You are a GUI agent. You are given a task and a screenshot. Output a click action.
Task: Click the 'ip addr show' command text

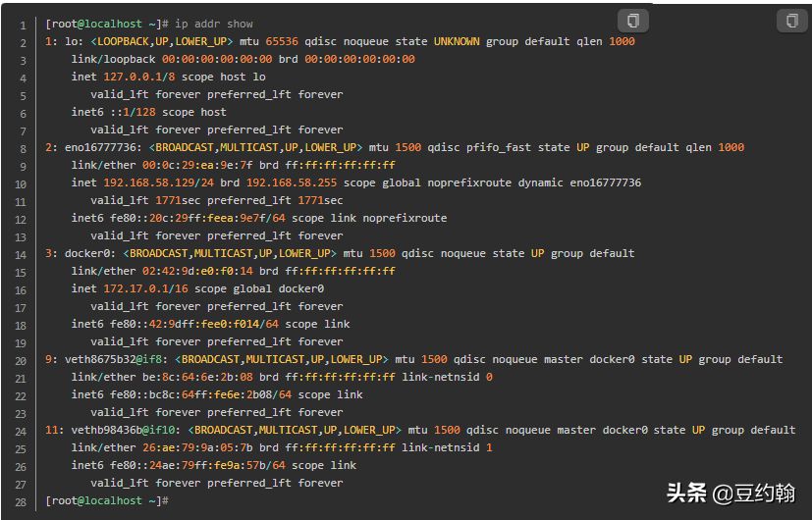tap(214, 24)
